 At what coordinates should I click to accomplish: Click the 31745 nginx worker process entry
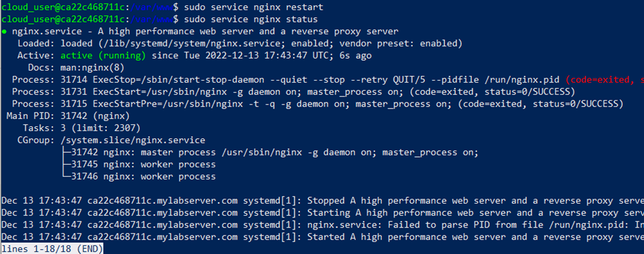(143, 165)
